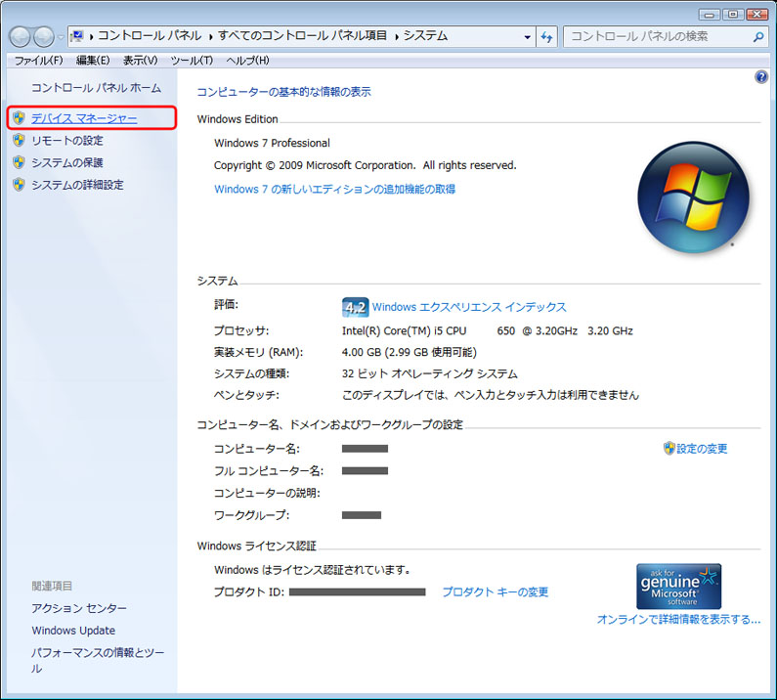The image size is (777, 700).
Task: Click the shield icon next to 設定の変更
Action: (669, 448)
